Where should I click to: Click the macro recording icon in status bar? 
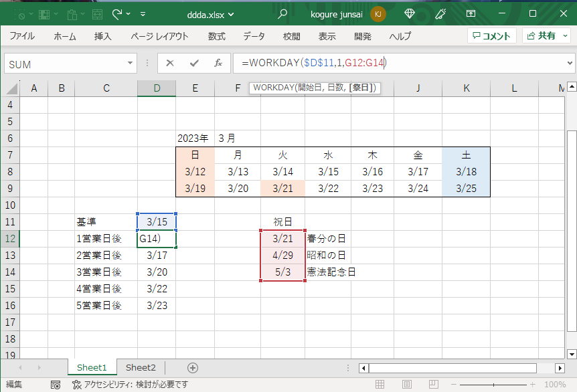pos(56,385)
